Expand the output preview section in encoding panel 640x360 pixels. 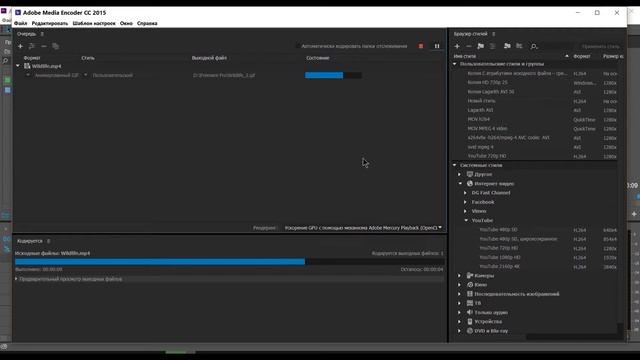pos(16,279)
